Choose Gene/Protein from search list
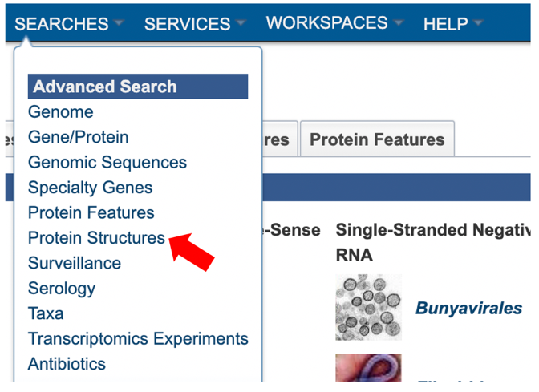The height and width of the screenshot is (392, 539). (79, 137)
